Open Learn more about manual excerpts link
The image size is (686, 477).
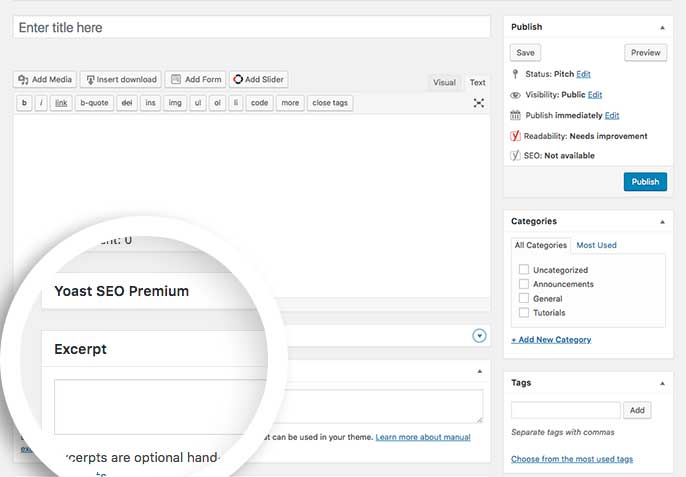(423, 437)
